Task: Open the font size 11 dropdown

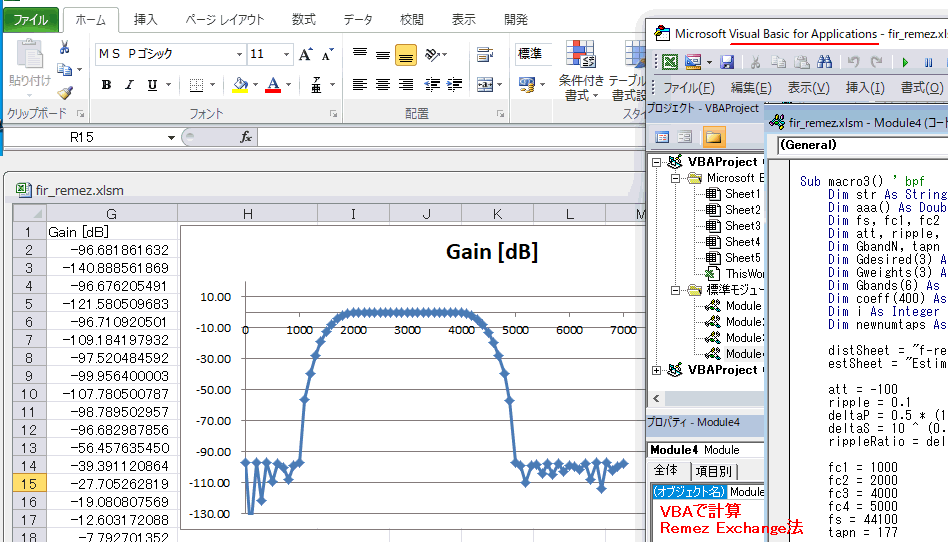Action: point(287,54)
